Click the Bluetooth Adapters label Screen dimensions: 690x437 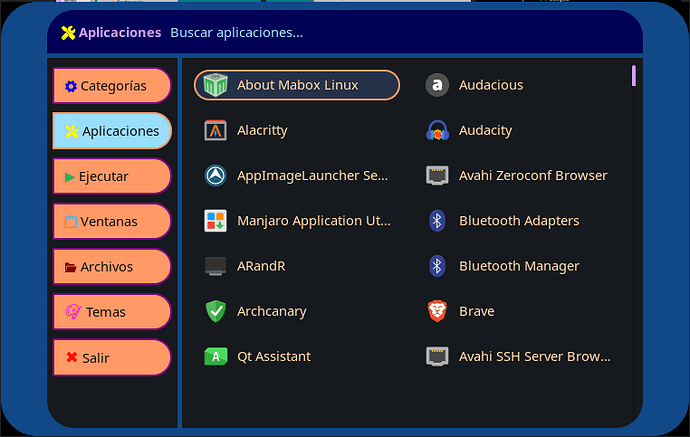click(519, 220)
